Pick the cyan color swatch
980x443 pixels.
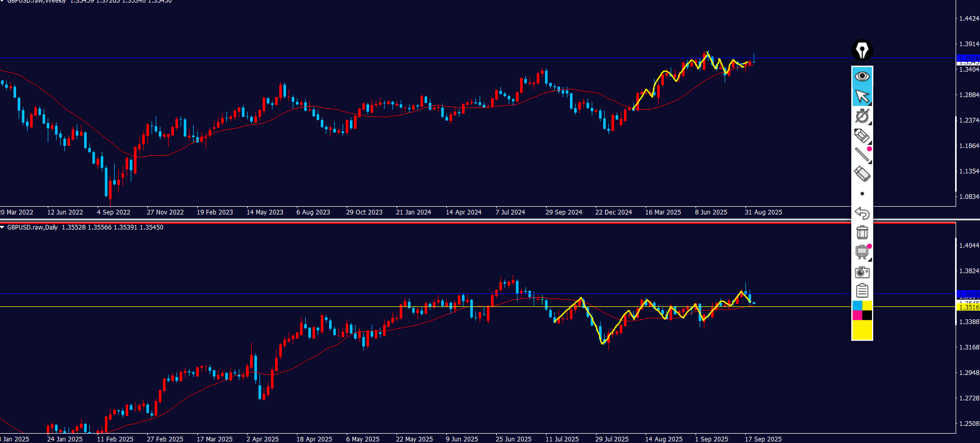pyautogui.click(x=857, y=306)
